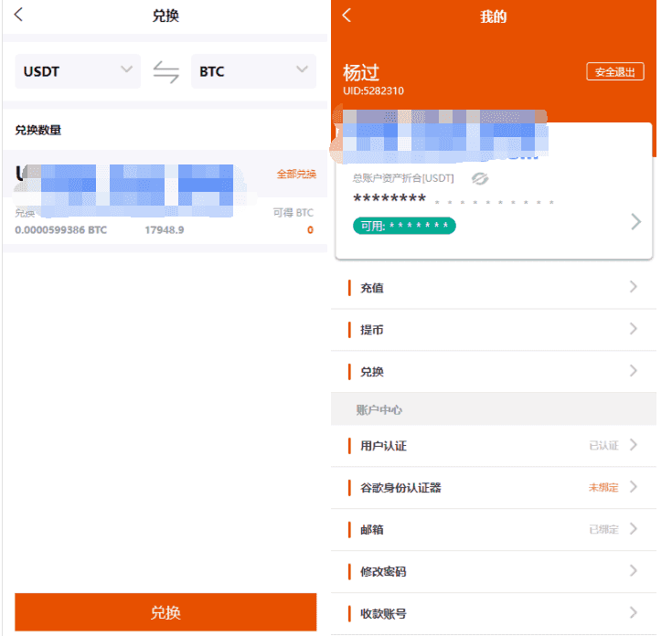Viewport: 672px width, 636px height.
Task: Toggle asset balance visibility eye icon
Action: 480,178
